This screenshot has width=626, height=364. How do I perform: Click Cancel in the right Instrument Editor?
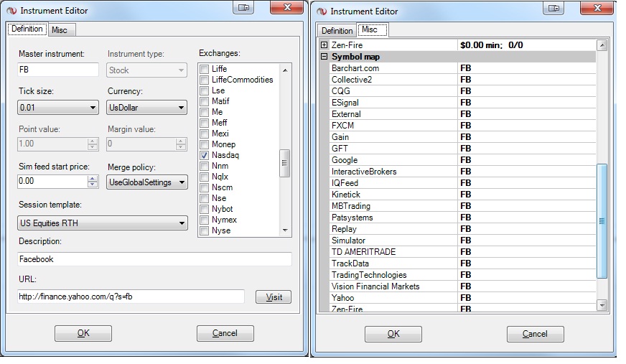click(536, 334)
